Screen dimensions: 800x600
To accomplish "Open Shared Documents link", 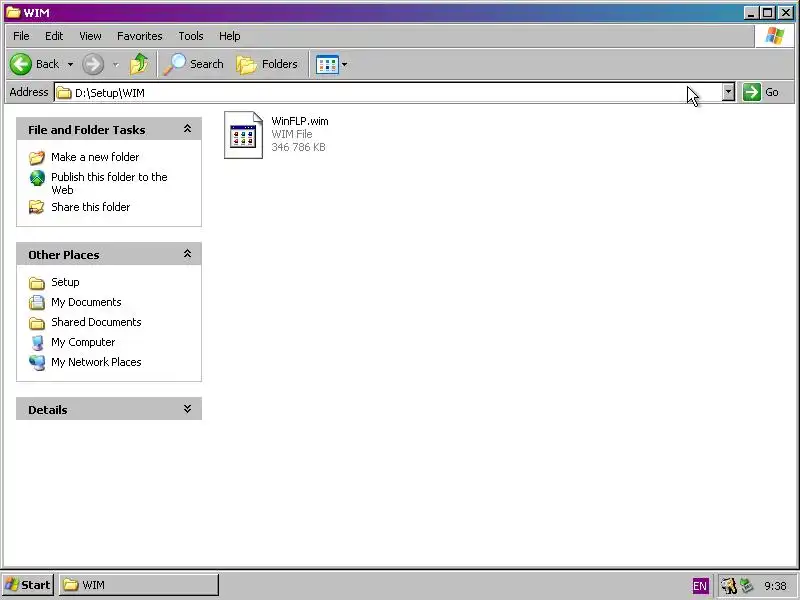I will click(x=96, y=322).
